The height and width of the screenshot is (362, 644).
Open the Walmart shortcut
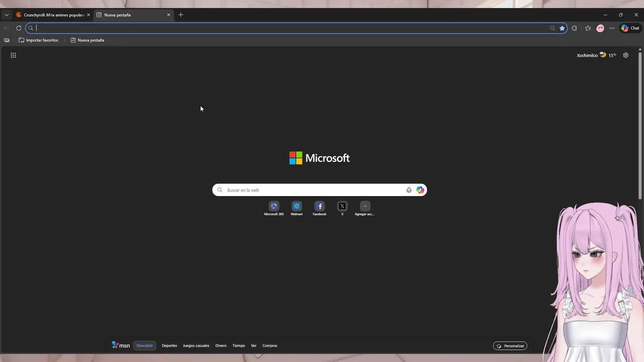(x=297, y=208)
